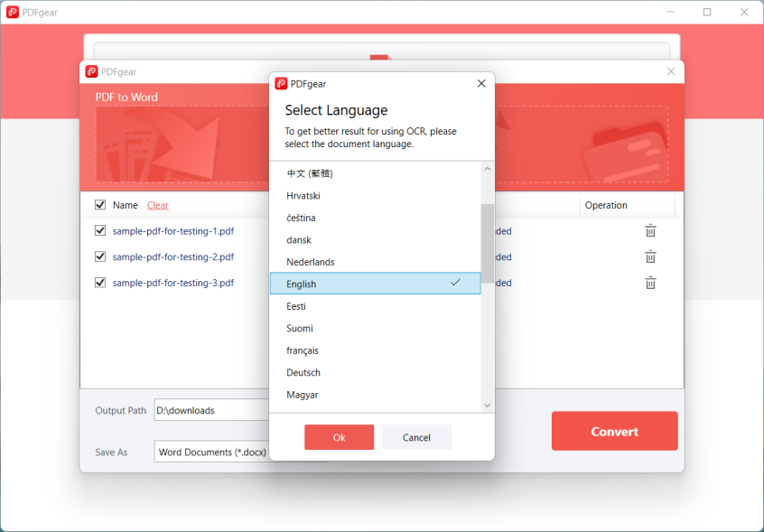The height and width of the screenshot is (532, 764).
Task: Click the Output Path field
Action: pos(212,410)
